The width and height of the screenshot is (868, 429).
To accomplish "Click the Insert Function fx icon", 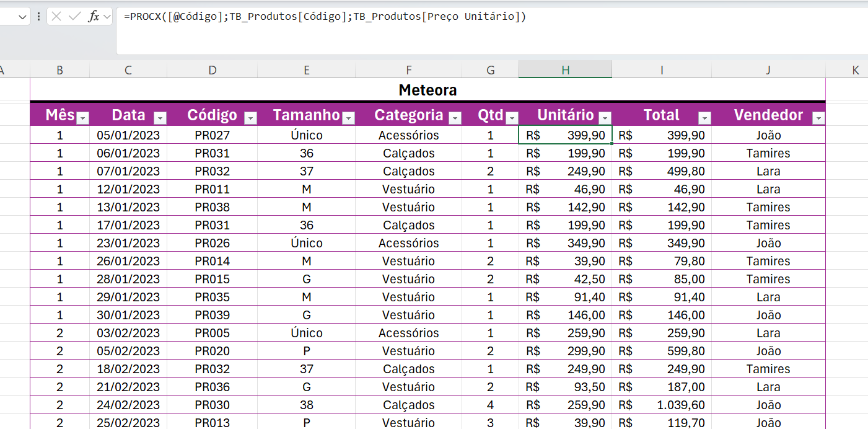I will [x=94, y=17].
